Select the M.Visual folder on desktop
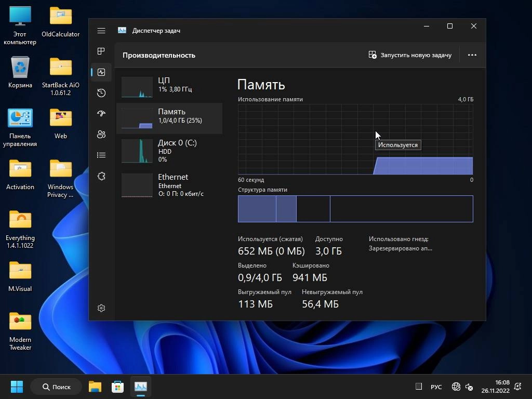The height and width of the screenshot is (399, 532). pos(20,276)
